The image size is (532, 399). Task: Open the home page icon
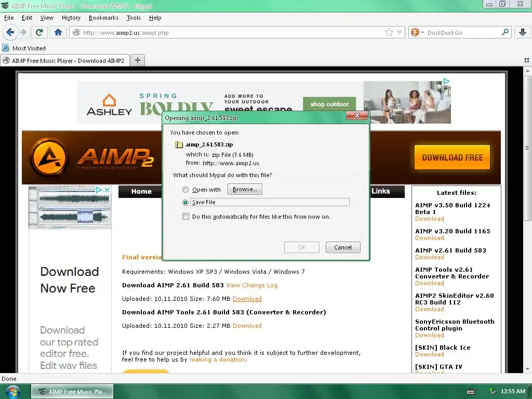tap(58, 33)
